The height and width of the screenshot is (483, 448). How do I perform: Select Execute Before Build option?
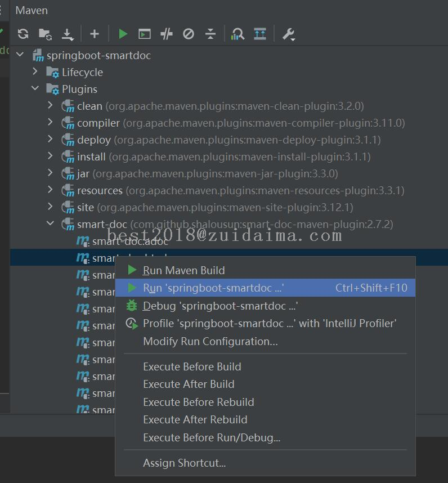pos(265,366)
